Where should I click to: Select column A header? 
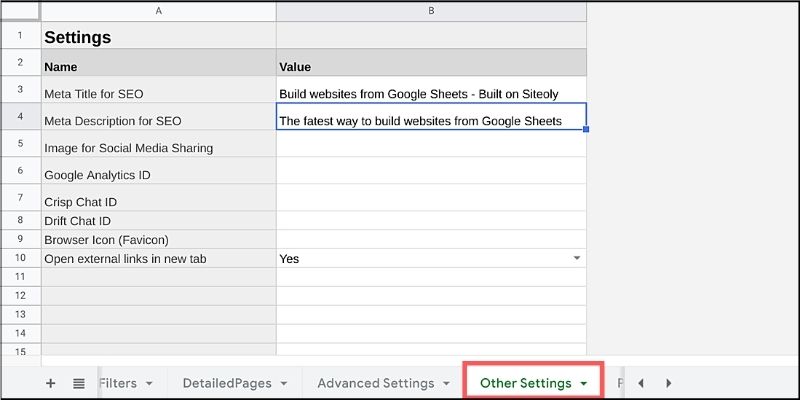pyautogui.click(x=158, y=10)
